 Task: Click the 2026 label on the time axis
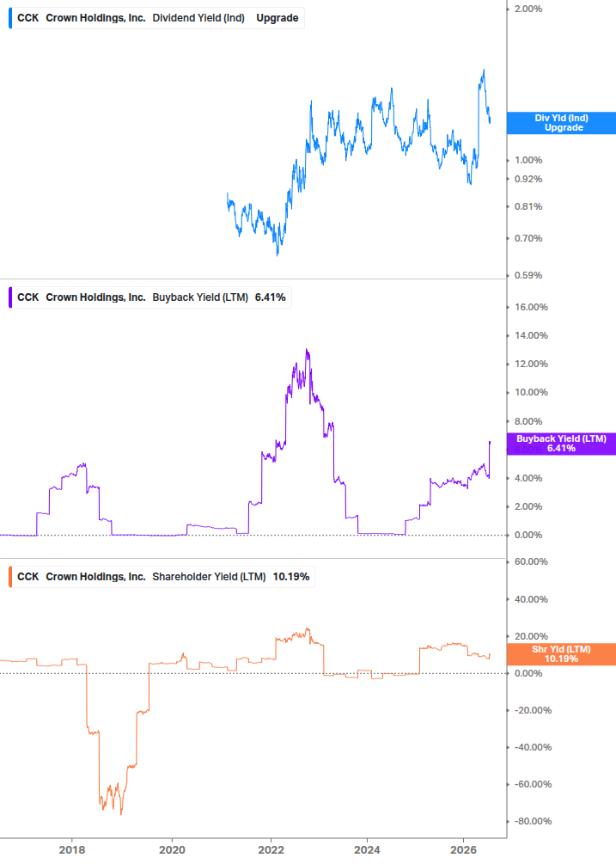[464, 849]
